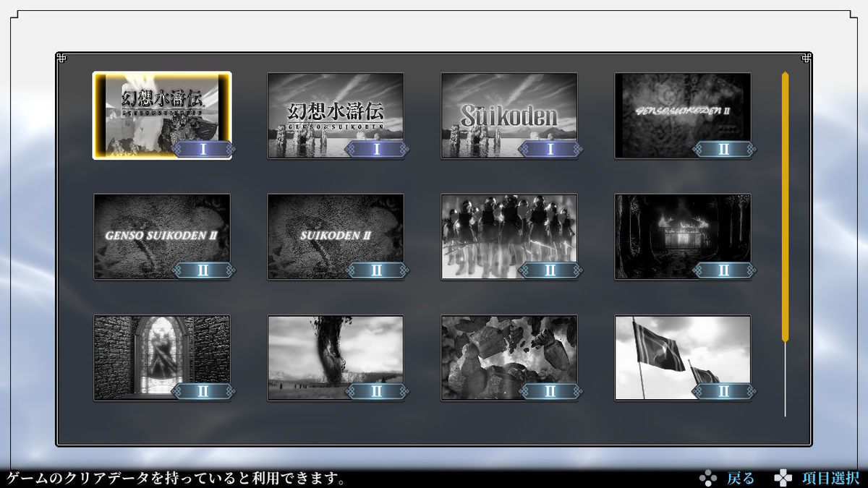This screenshot has width=868, height=488.
Task: Select the SUIKODEN II title thumbnail
Action: pyautogui.click(x=336, y=236)
